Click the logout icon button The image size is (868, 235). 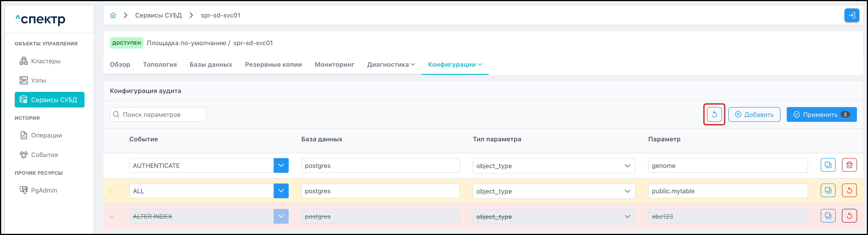851,15
